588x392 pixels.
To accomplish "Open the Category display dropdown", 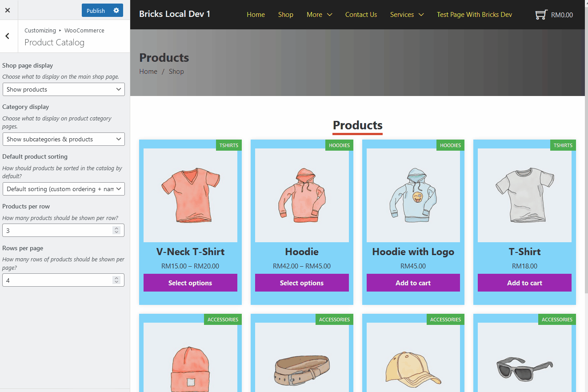I will point(64,139).
